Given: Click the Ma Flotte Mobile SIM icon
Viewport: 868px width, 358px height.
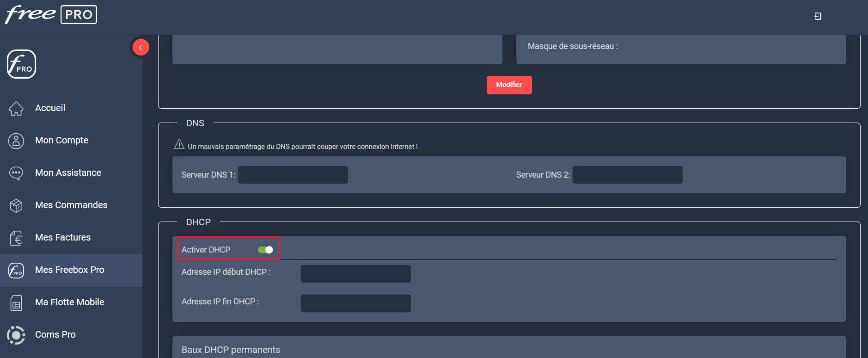Looking at the screenshot, I should (x=16, y=302).
